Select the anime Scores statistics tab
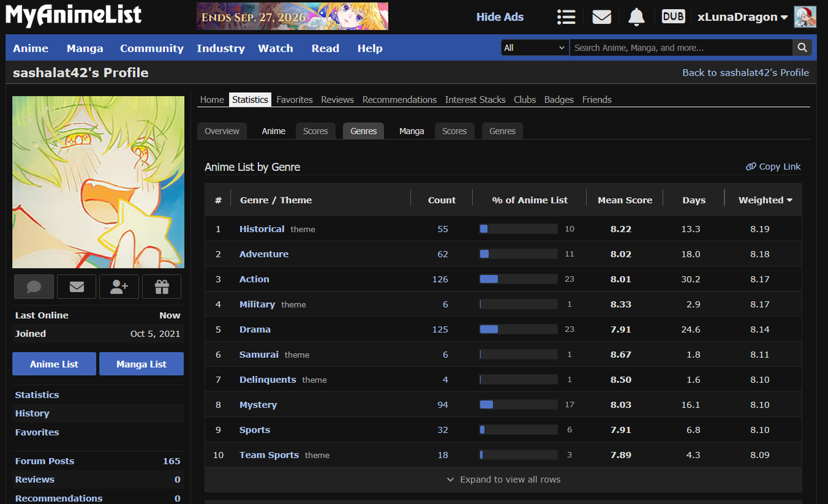Image resolution: width=828 pixels, height=504 pixels. click(x=316, y=131)
